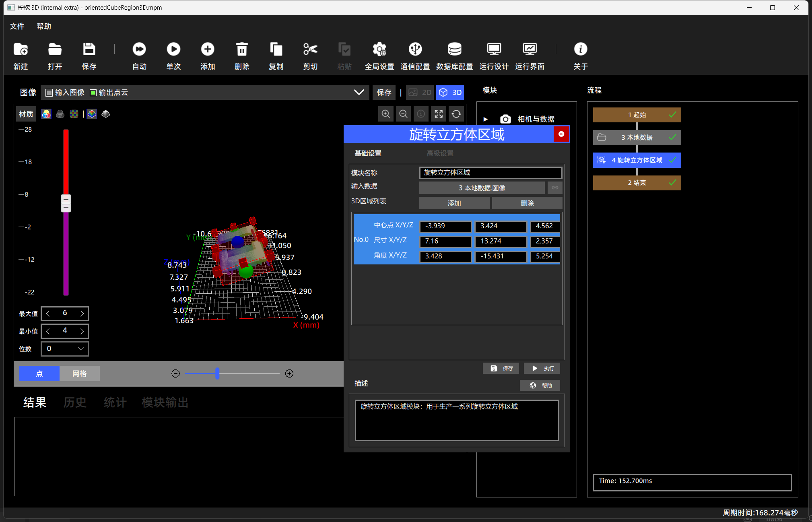812x522 pixels.
Task: Save project with the 保存 toolbar icon
Action: click(x=89, y=50)
